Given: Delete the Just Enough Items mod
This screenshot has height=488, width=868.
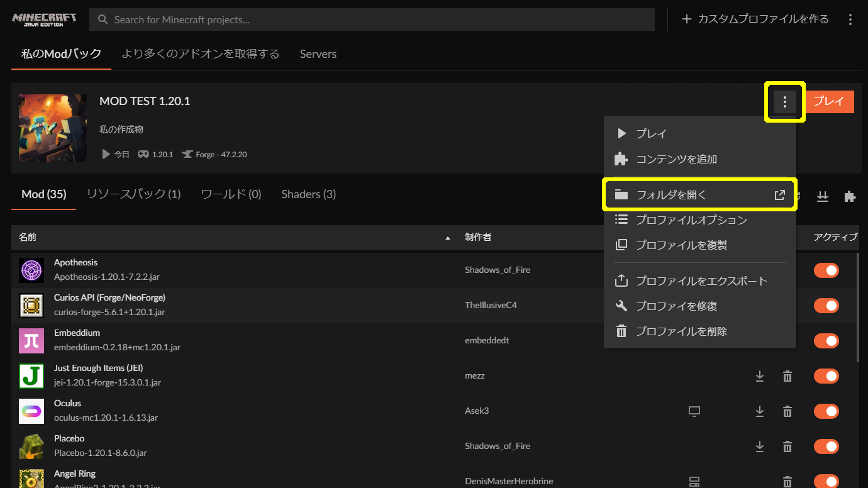Looking at the screenshot, I should [787, 376].
